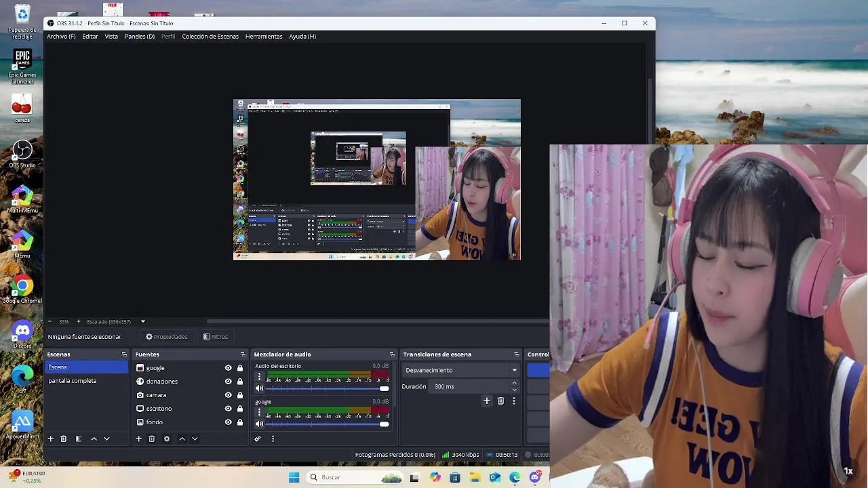Select the pantalla completa scene

86,381
